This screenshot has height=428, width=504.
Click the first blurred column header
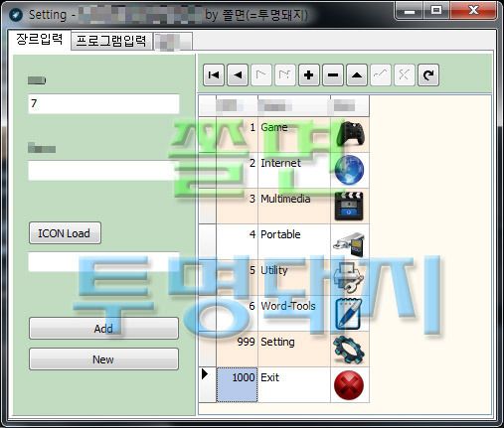click(237, 106)
